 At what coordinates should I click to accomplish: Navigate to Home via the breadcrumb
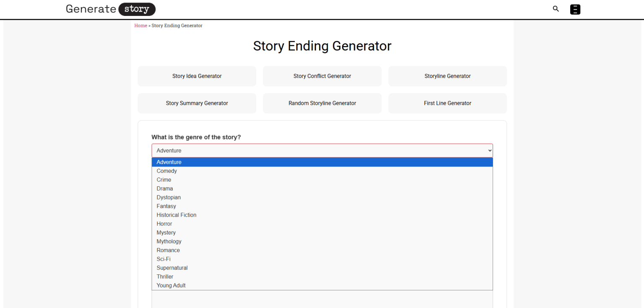pos(140,25)
